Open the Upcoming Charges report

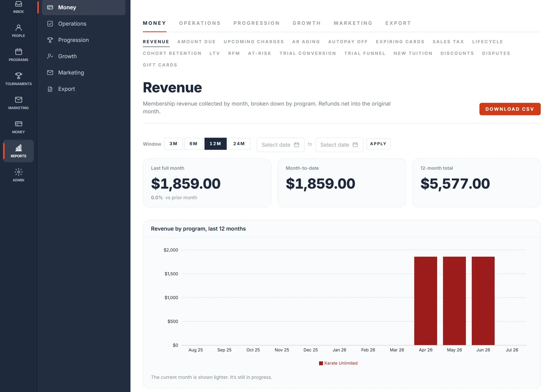tap(254, 42)
